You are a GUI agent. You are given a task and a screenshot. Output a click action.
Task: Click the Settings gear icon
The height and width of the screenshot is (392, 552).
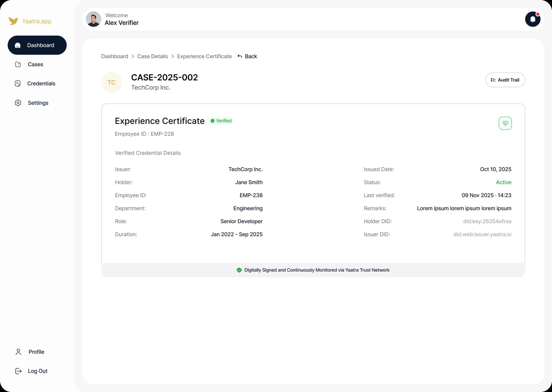(x=18, y=103)
